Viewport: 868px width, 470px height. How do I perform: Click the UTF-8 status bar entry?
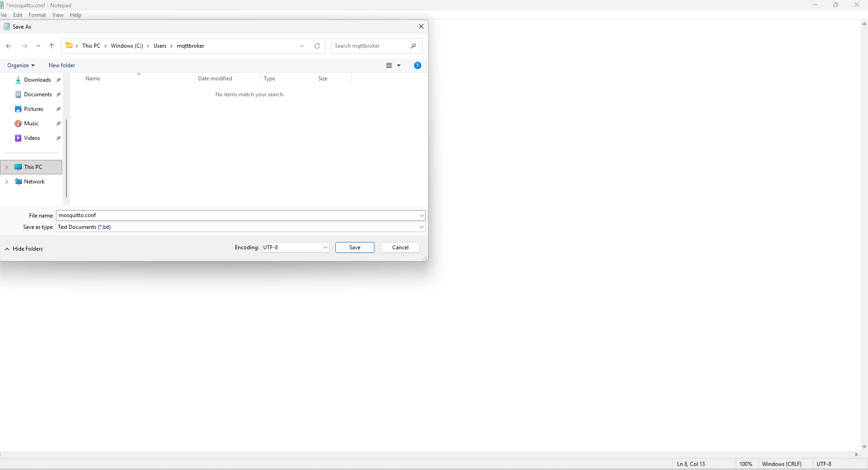click(824, 464)
